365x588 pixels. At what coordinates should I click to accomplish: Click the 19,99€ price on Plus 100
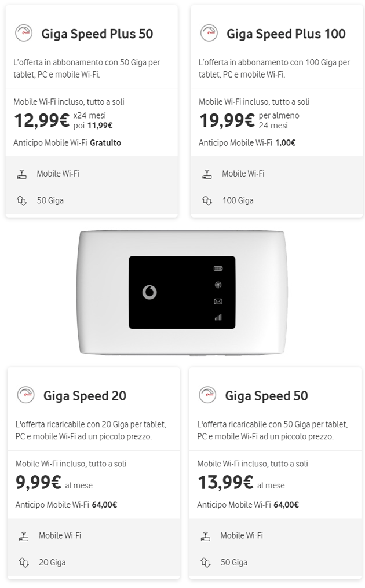tap(227, 120)
